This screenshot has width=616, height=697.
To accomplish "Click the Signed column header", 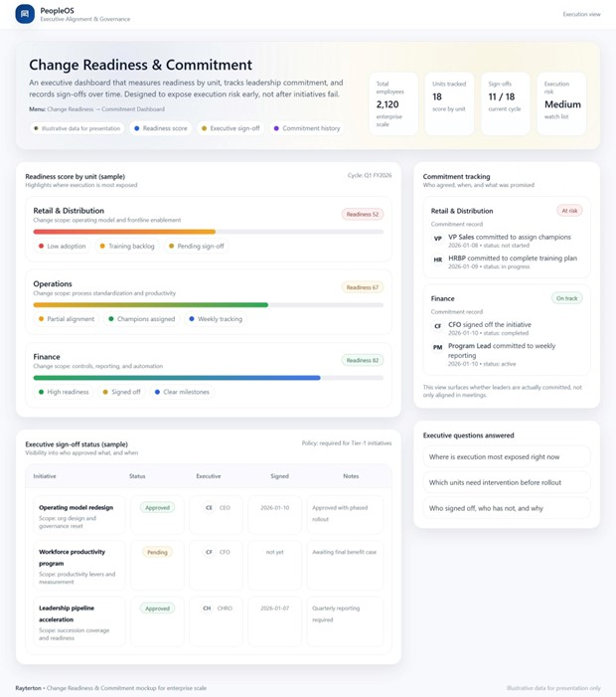I will 279,476.
